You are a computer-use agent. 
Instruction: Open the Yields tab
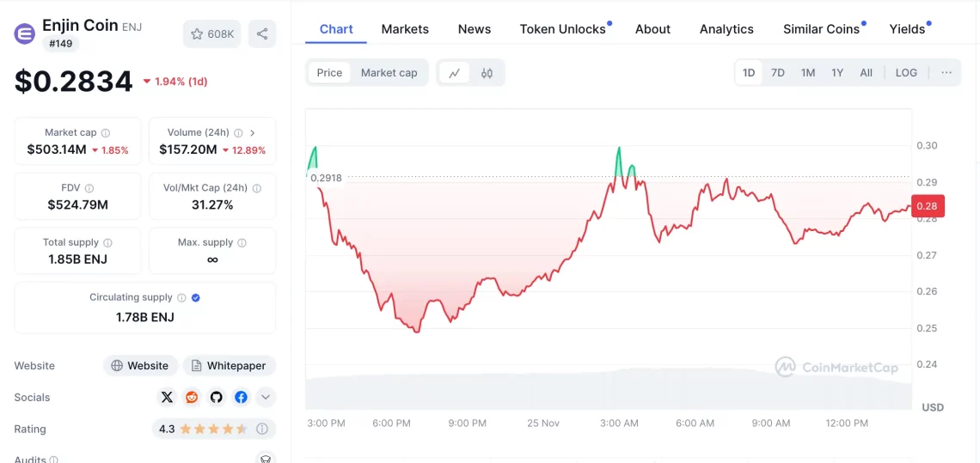click(x=907, y=29)
